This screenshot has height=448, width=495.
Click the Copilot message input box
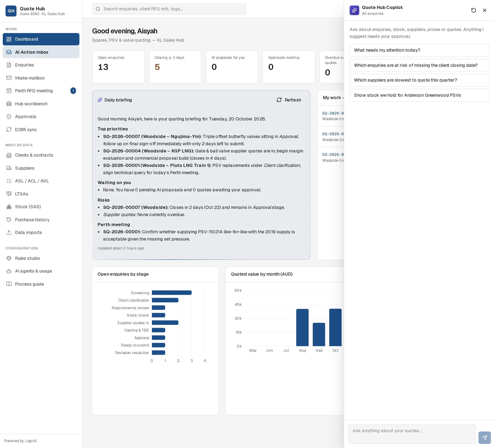click(x=412, y=434)
